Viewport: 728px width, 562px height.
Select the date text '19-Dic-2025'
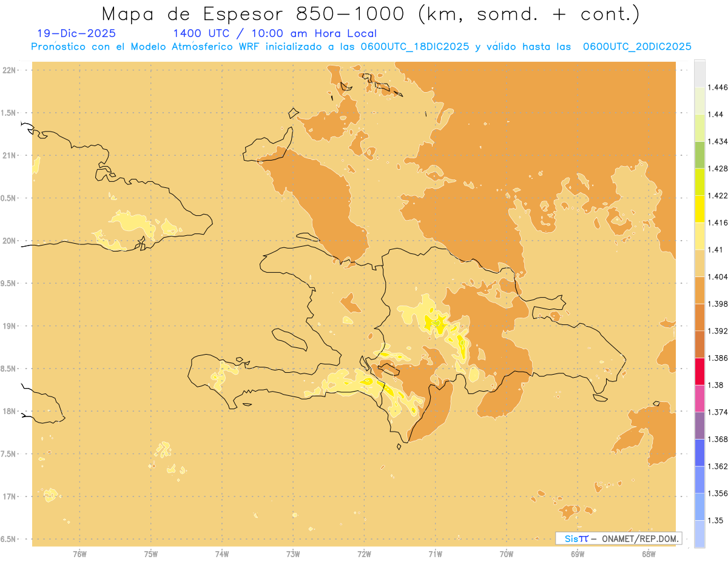[x=77, y=33]
